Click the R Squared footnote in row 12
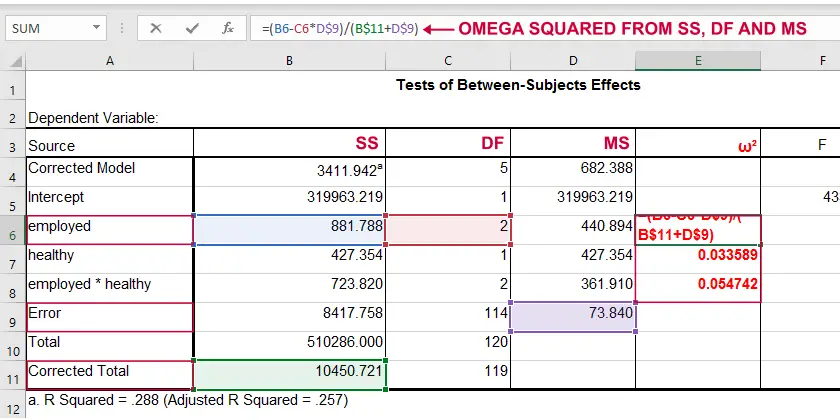 188,400
